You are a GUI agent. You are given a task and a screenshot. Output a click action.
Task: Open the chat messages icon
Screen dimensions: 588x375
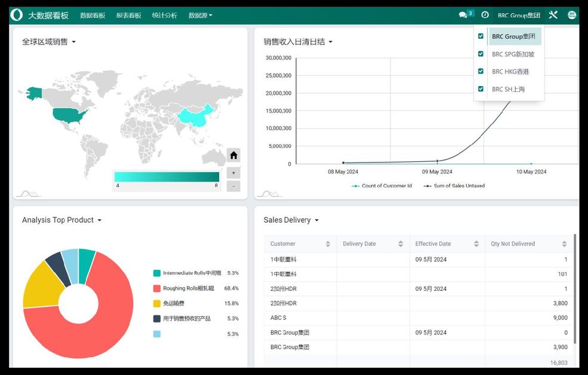(463, 15)
